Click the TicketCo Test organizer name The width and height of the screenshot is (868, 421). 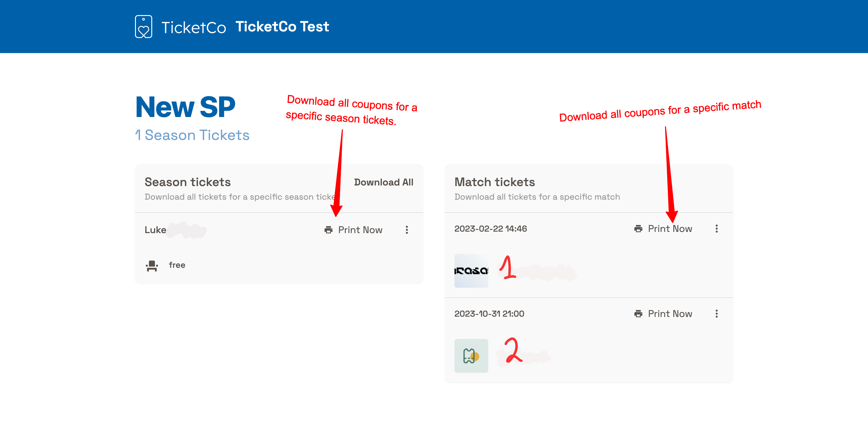click(x=282, y=27)
